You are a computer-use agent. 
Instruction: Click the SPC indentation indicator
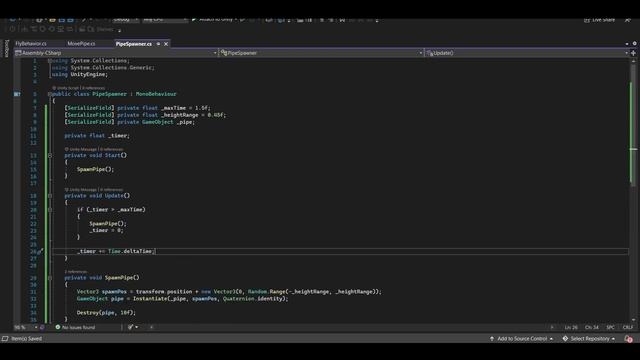tap(611, 327)
